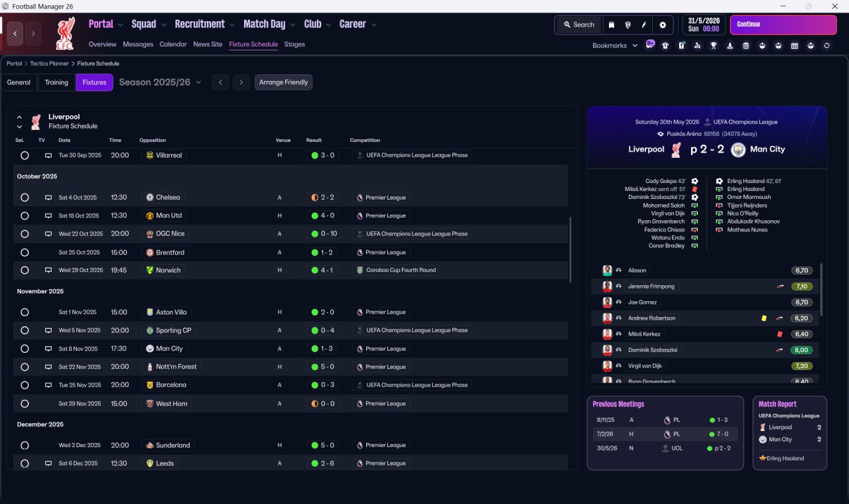Open the Barcelona opposition link

coord(166,385)
